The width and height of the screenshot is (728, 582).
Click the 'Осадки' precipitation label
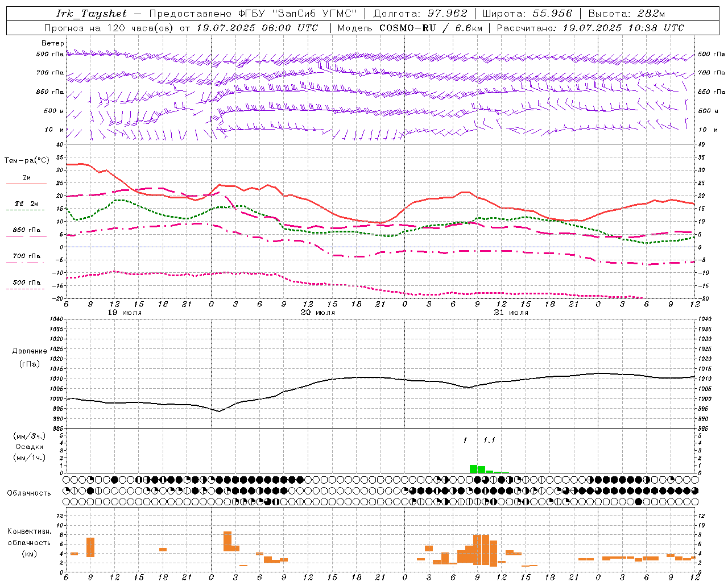tap(30, 447)
